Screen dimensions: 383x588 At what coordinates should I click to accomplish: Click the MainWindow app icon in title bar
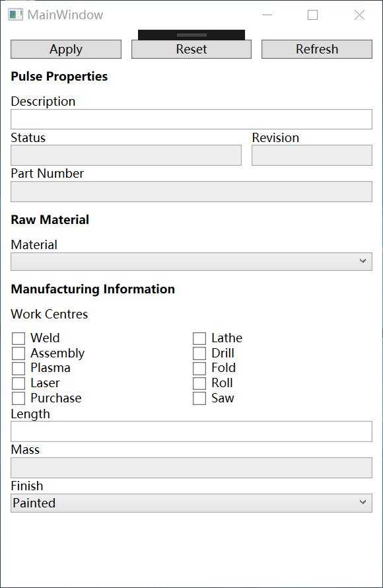tap(15, 15)
